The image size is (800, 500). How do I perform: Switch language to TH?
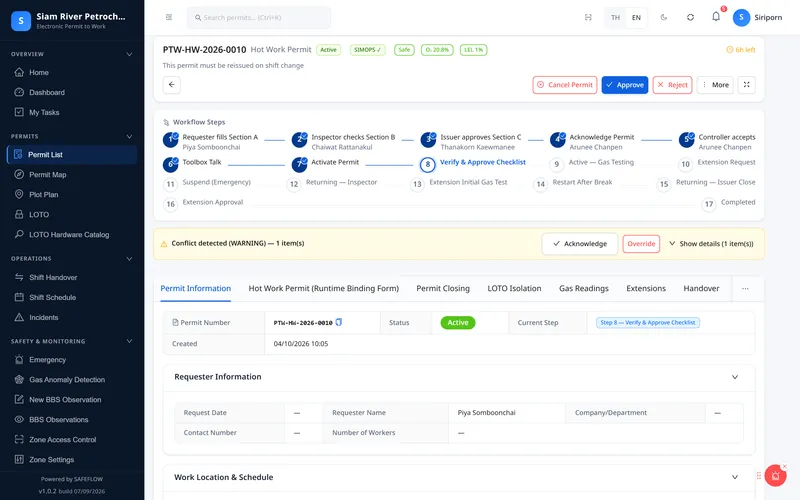point(615,17)
